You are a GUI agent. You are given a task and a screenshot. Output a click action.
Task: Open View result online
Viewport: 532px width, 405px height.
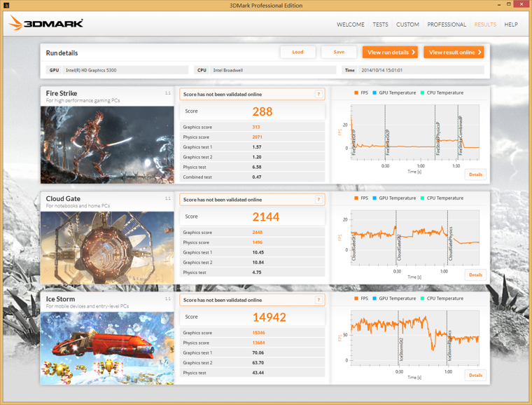pyautogui.click(x=454, y=53)
